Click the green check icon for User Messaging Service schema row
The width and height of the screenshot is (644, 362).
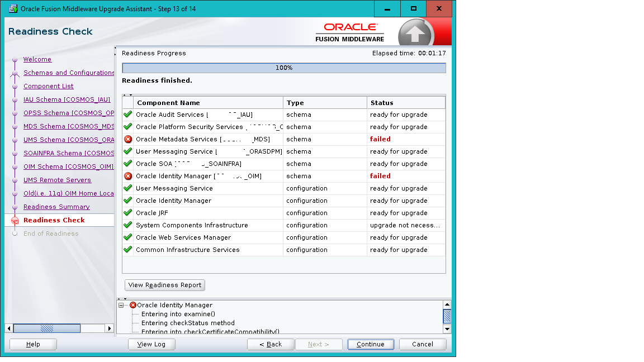coord(127,151)
